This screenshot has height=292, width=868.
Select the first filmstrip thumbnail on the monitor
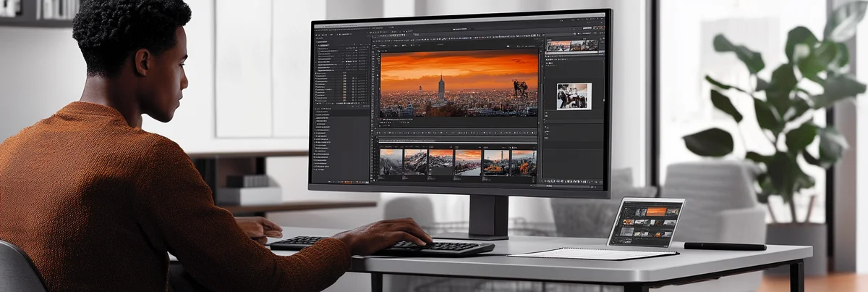tap(391, 162)
